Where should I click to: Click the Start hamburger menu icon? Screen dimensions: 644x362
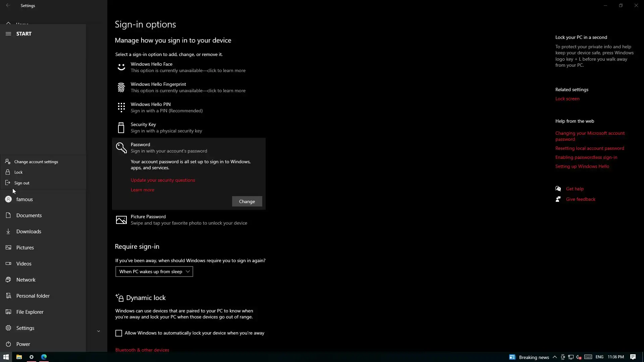8,34
